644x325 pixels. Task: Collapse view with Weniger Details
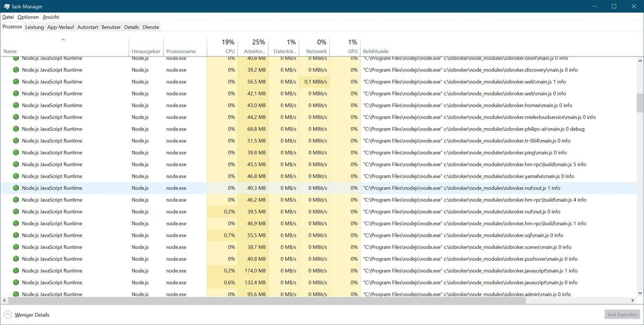click(x=27, y=315)
